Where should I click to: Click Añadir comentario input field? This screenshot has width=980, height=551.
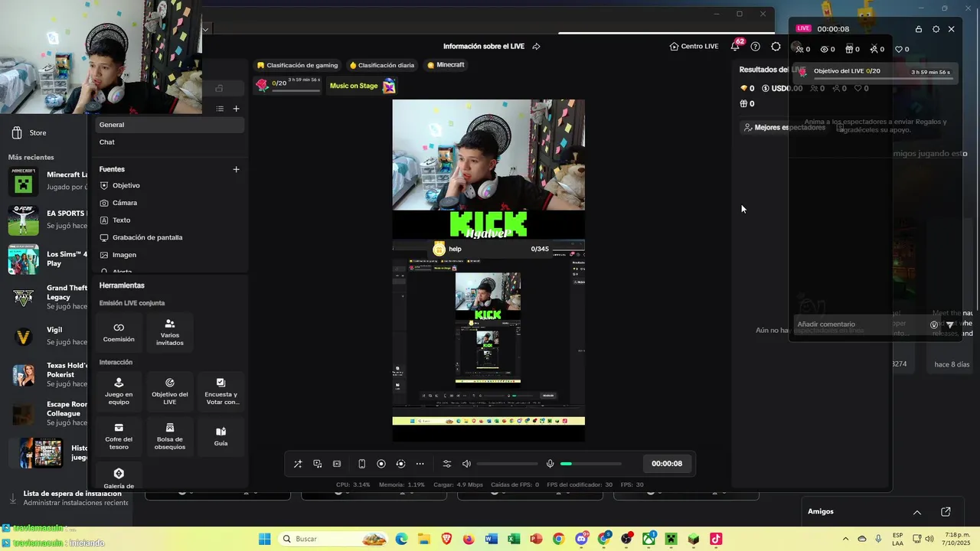click(860, 324)
